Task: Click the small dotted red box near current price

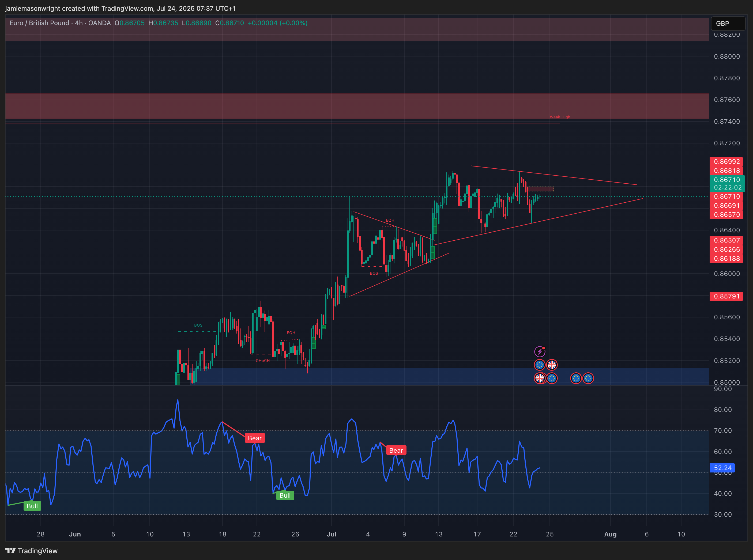Action: tap(540, 189)
